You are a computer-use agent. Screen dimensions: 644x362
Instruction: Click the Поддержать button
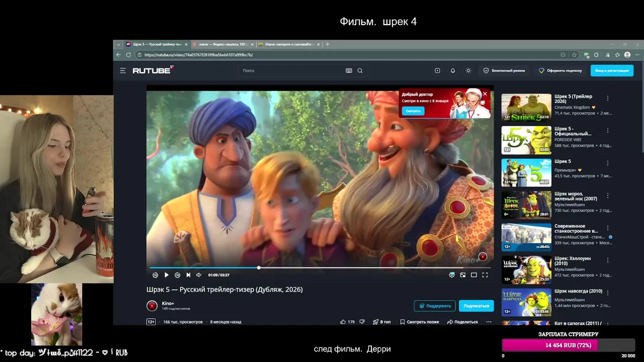(435, 306)
